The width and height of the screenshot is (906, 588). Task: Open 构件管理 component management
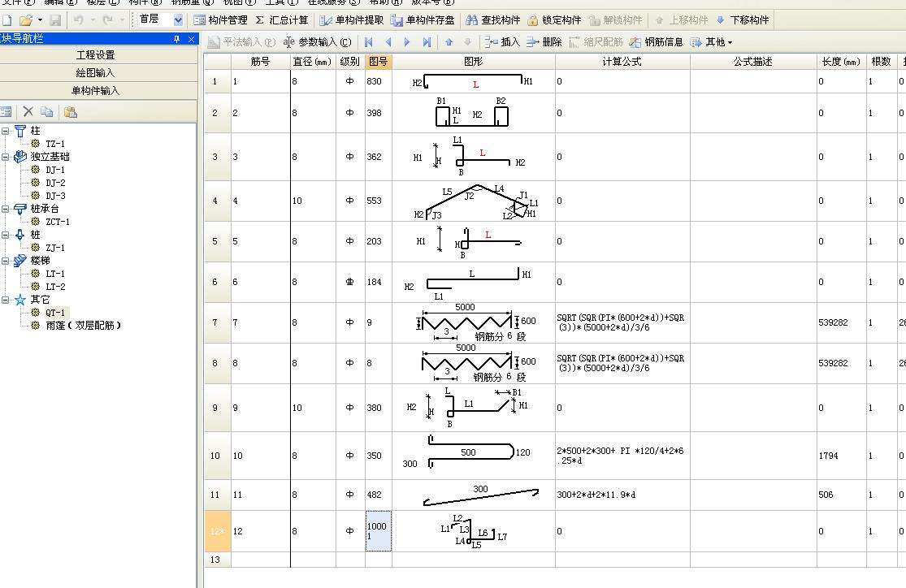pos(220,20)
